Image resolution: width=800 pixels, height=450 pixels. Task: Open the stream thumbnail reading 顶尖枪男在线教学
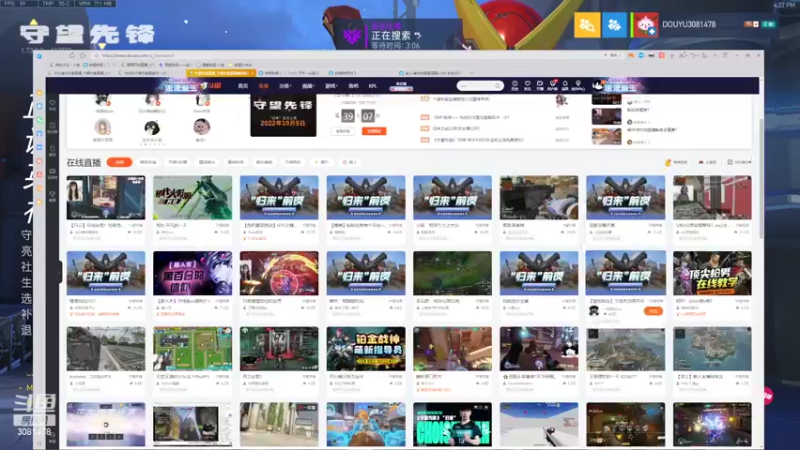point(712,273)
